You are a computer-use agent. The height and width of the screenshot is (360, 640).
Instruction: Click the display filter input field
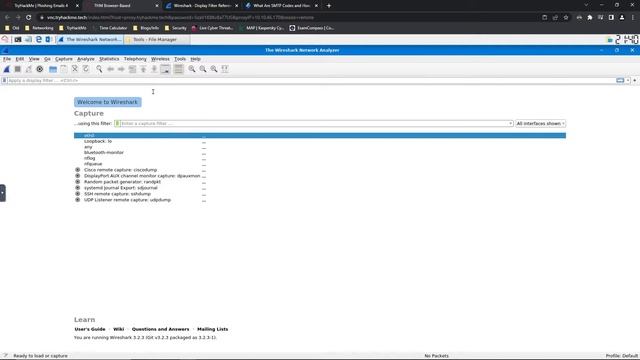point(311,80)
